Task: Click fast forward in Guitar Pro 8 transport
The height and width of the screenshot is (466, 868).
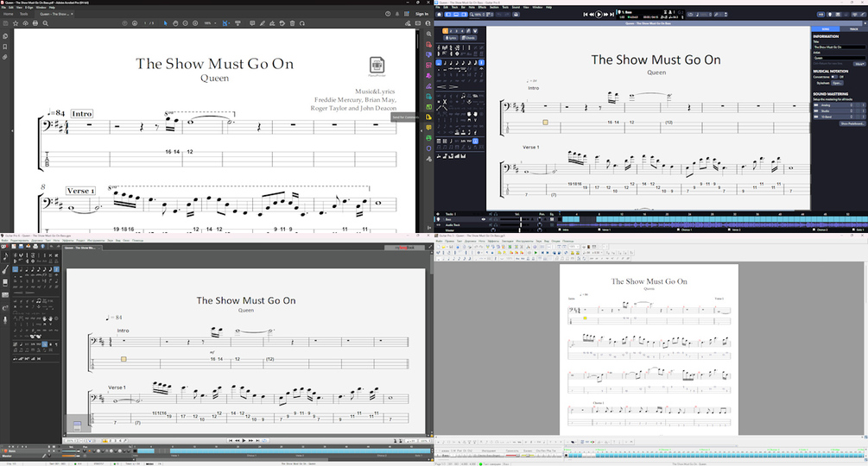Action: pyautogui.click(x=605, y=15)
